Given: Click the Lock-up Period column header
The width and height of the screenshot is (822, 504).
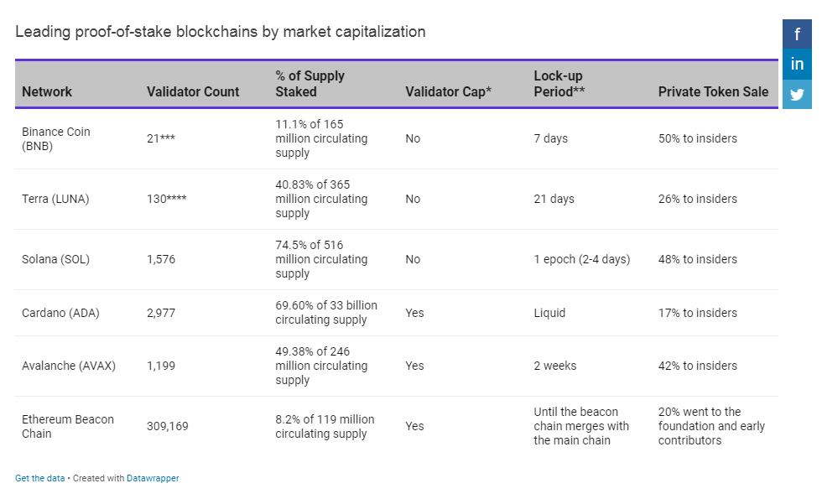Looking at the screenshot, I should (559, 84).
